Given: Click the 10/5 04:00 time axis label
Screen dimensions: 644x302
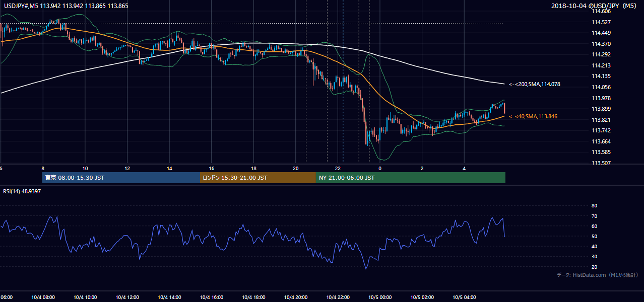Looking at the screenshot, I should pyautogui.click(x=464, y=297).
